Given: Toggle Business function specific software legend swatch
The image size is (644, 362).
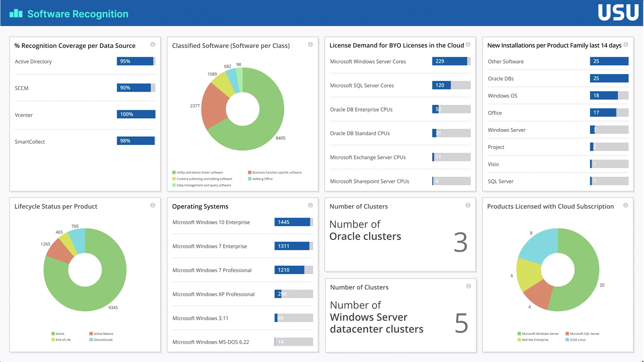Looking at the screenshot, I should [x=250, y=173].
